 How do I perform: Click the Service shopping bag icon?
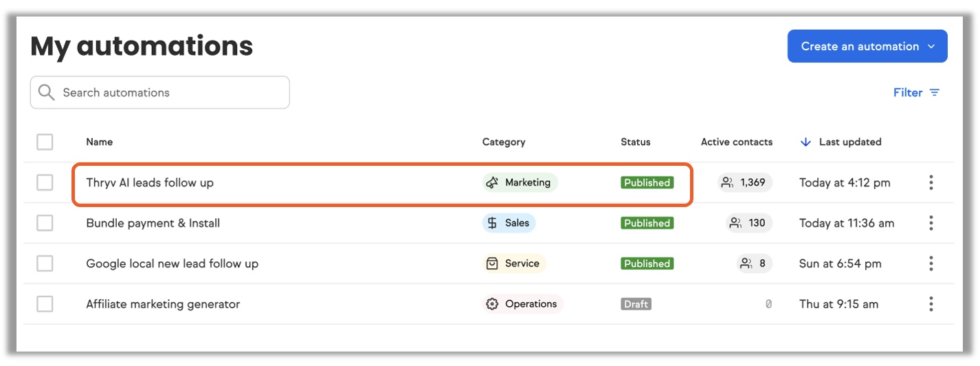click(x=492, y=263)
